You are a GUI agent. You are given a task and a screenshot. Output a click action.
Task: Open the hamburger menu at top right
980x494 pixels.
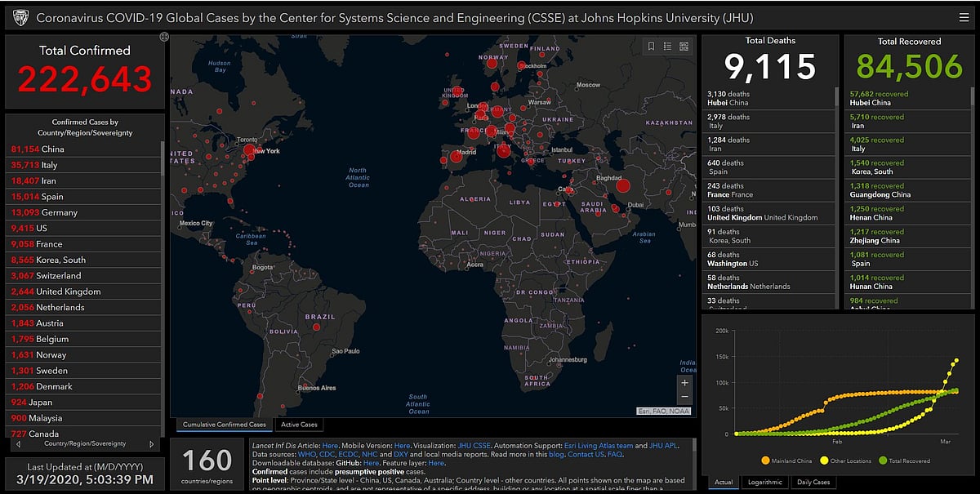(964, 17)
